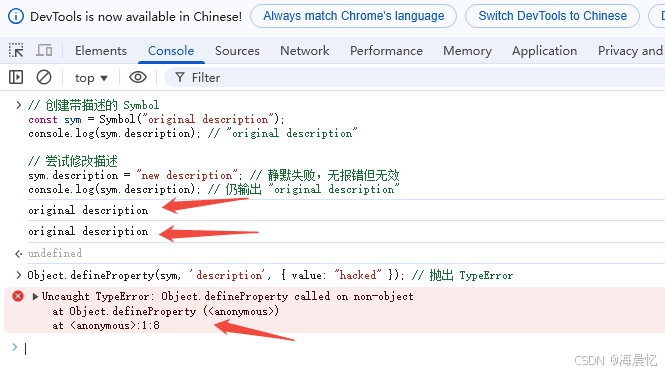
Task: Switch to the Sources tab
Action: [x=237, y=51]
